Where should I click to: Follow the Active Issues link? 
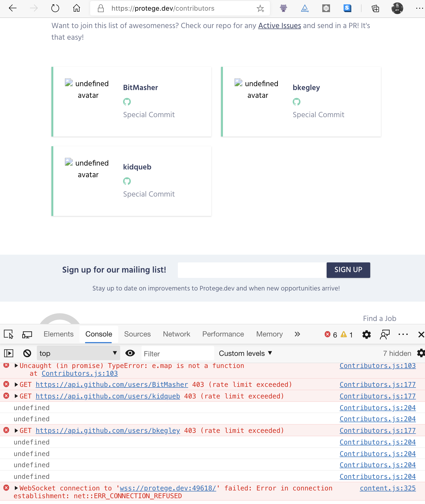[279, 25]
